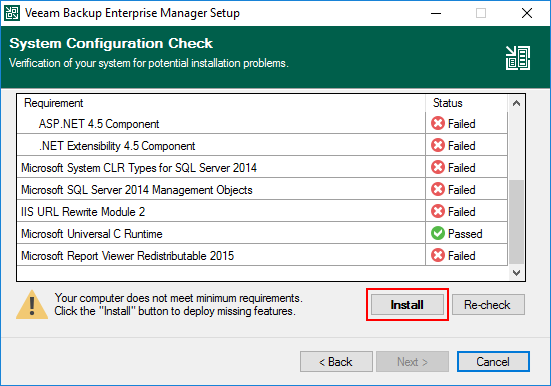Go back with the Back button
This screenshot has width=551, height=386.
coord(336,361)
